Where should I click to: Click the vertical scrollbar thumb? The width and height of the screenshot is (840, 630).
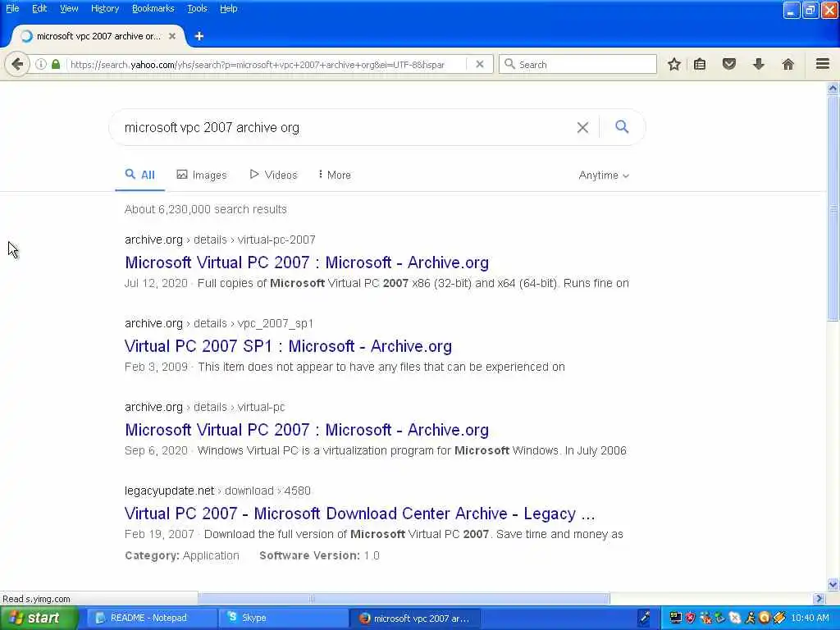coord(833,209)
